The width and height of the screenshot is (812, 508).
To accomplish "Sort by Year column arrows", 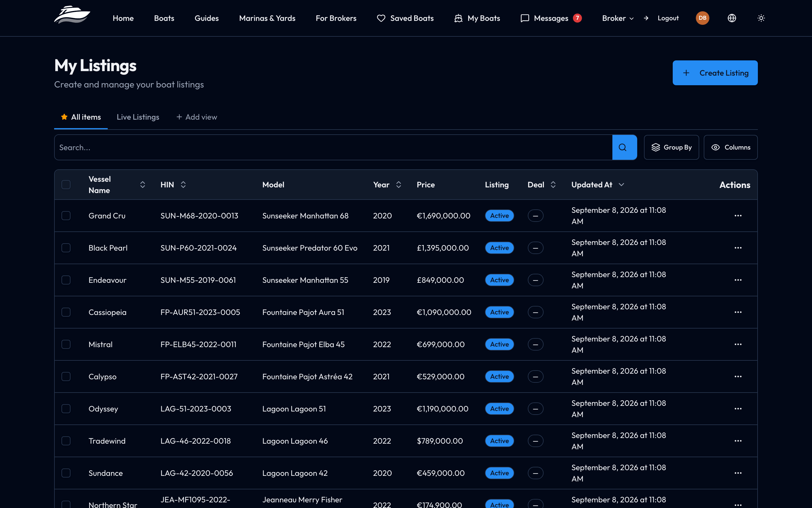I will [399, 185].
